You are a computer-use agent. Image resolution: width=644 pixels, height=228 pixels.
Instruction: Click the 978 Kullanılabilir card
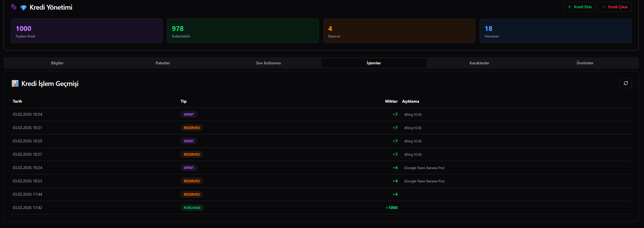(x=243, y=31)
